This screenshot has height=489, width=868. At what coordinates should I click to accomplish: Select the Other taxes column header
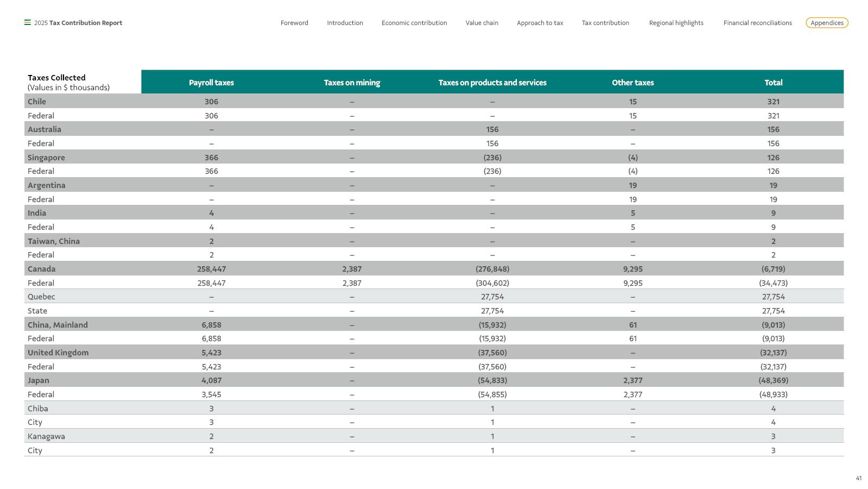pos(633,83)
